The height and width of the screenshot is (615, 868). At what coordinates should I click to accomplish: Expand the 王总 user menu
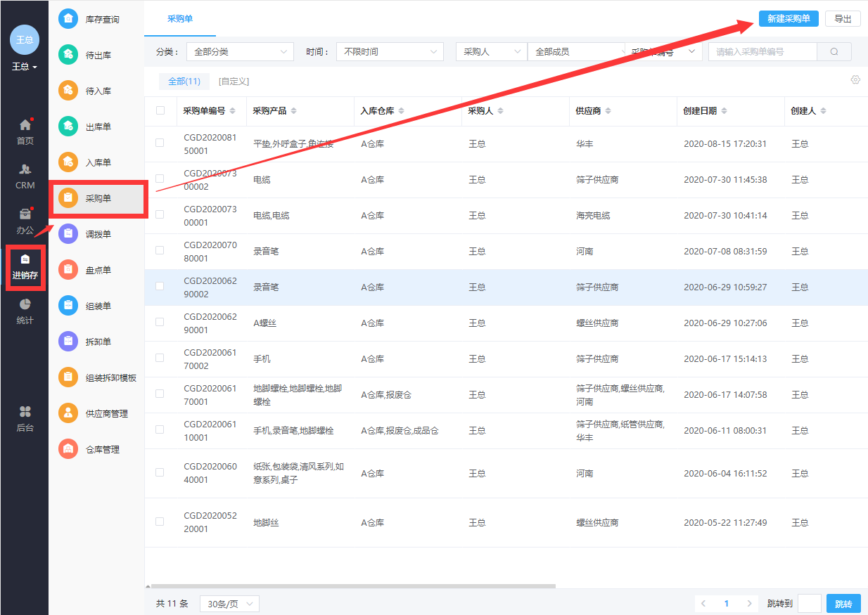[x=25, y=67]
